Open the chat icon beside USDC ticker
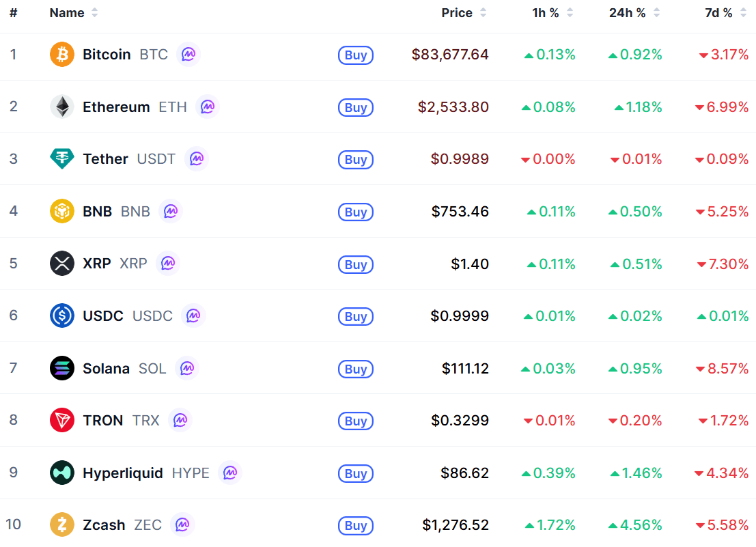 coord(193,315)
